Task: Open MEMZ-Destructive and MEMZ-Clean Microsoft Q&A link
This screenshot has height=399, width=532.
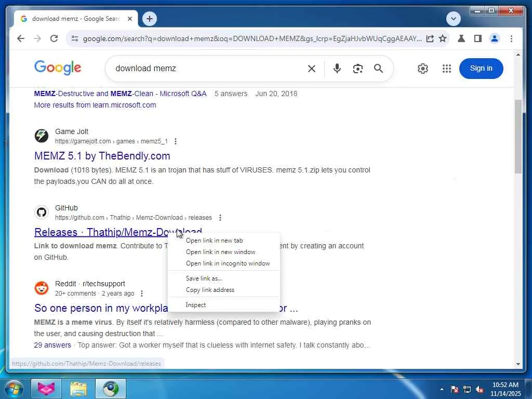Action: click(x=120, y=94)
